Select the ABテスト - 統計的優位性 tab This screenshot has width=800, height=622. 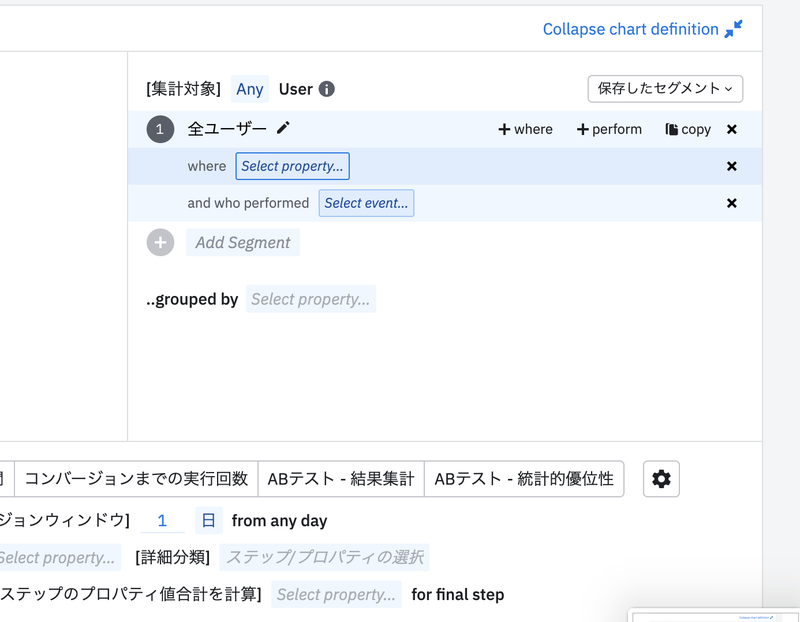pyautogui.click(x=524, y=479)
